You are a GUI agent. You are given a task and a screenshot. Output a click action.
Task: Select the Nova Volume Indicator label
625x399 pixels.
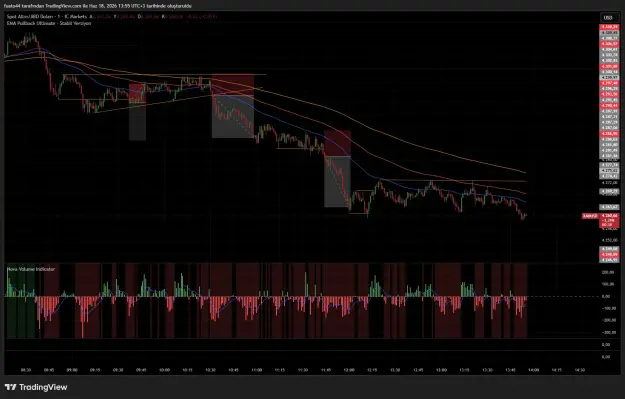[31, 269]
